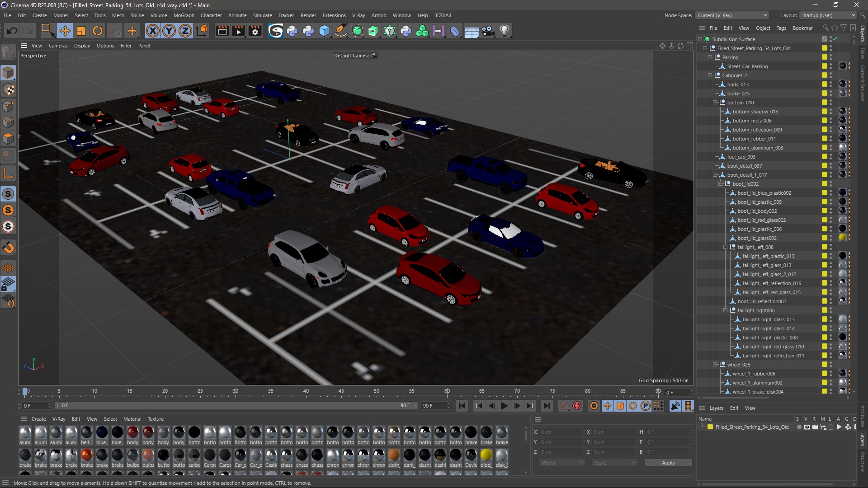Click the Locked Workplane icon
Viewport: 868px width, 488px height.
pyautogui.click(x=8, y=284)
